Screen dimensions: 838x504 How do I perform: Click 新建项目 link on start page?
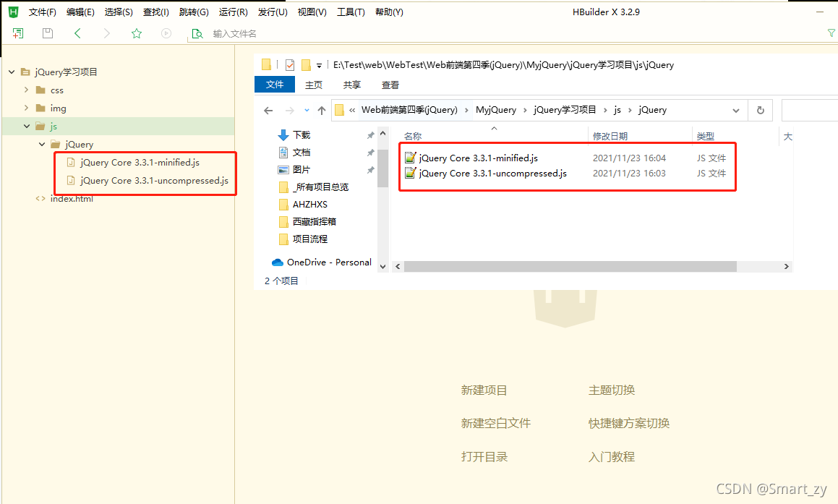click(x=485, y=389)
